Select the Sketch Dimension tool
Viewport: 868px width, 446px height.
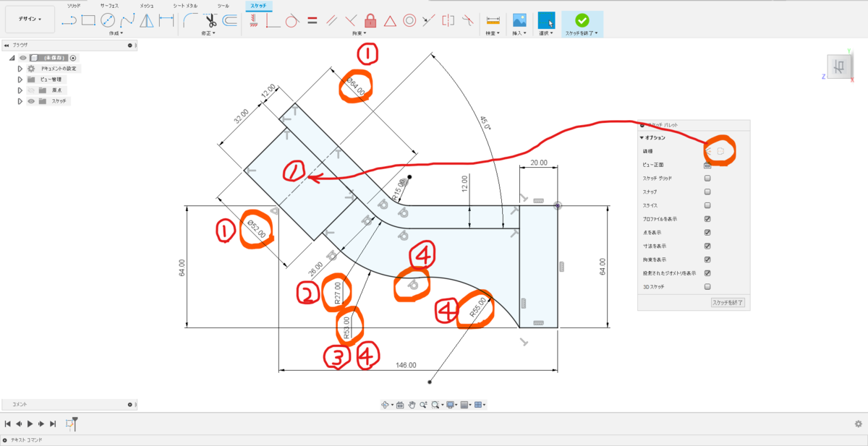(166, 20)
